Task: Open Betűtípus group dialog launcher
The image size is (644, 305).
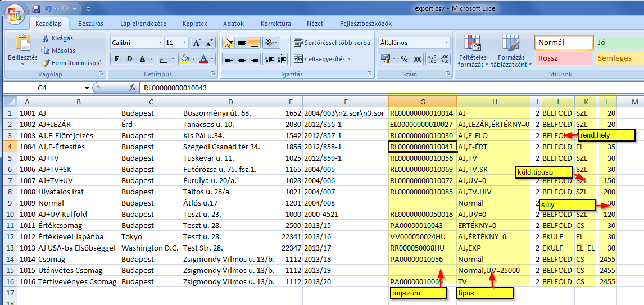Action: [x=213, y=74]
